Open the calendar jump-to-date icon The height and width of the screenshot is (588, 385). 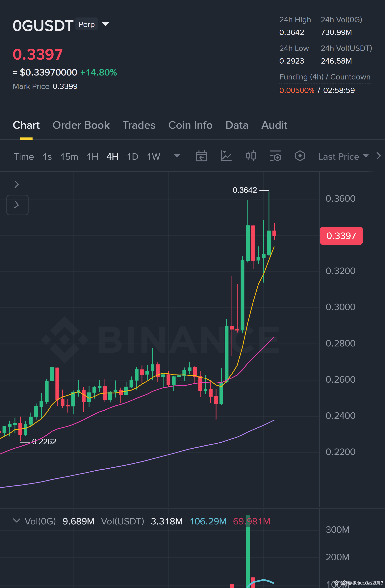tap(201, 156)
